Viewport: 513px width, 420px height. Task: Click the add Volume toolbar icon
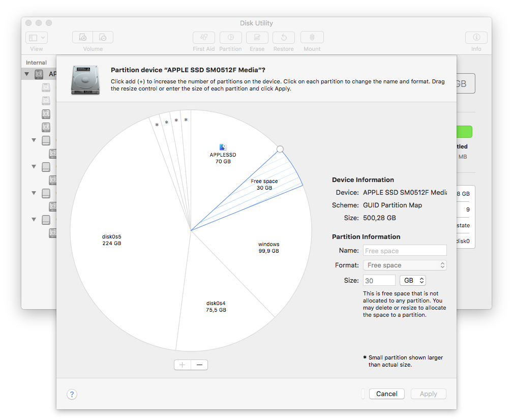(83, 37)
